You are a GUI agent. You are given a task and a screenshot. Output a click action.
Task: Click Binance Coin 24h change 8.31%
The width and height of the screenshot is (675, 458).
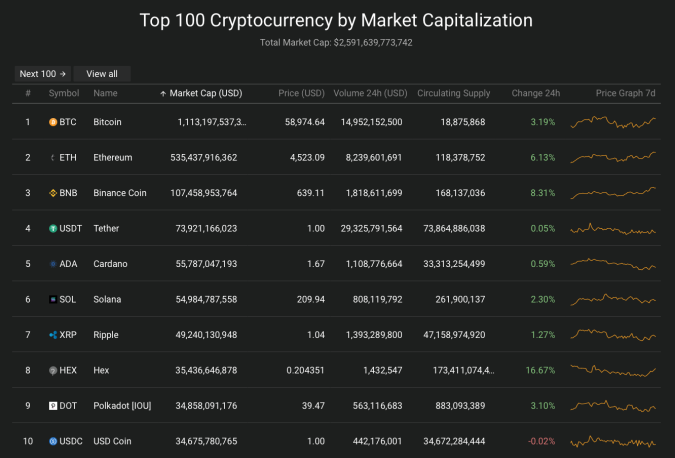coord(543,193)
